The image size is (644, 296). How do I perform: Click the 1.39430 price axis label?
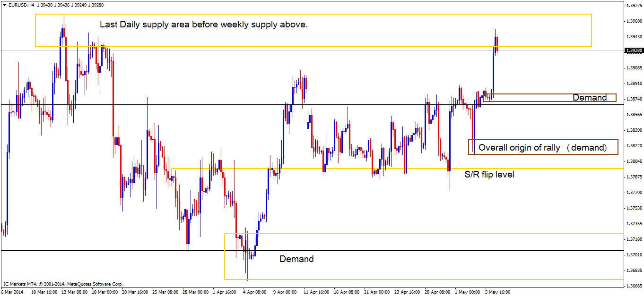point(634,37)
